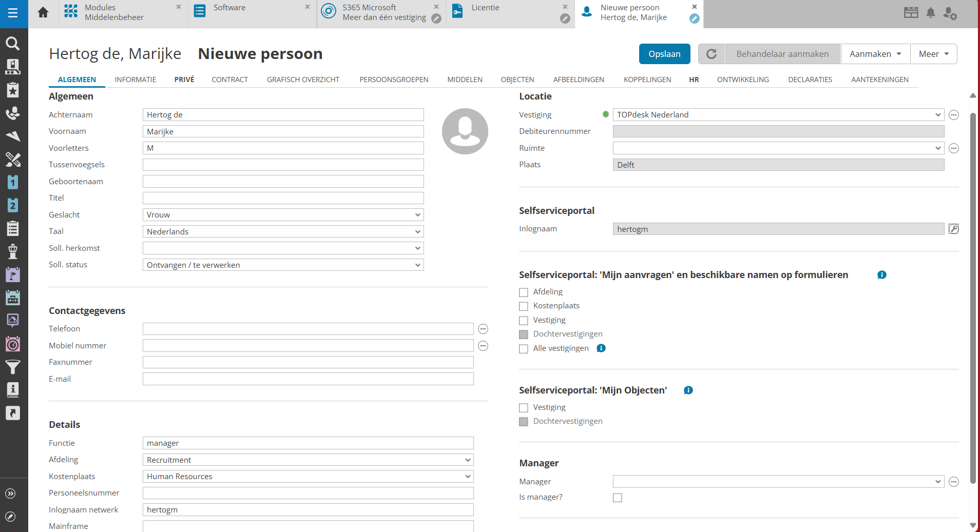This screenshot has width=980, height=532.
Task: Check the 'Is manager?' checkbox
Action: click(617, 498)
